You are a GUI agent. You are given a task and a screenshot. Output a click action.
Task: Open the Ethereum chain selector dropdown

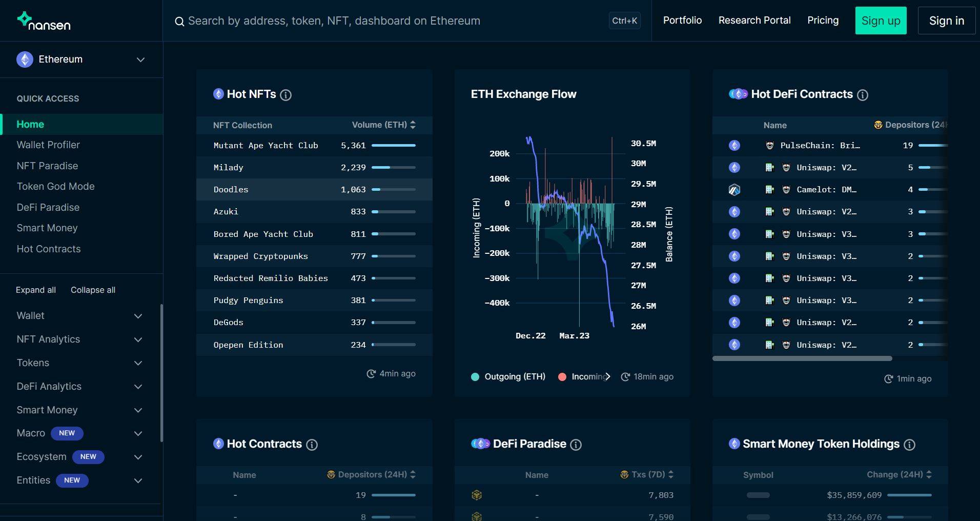pyautogui.click(x=81, y=59)
